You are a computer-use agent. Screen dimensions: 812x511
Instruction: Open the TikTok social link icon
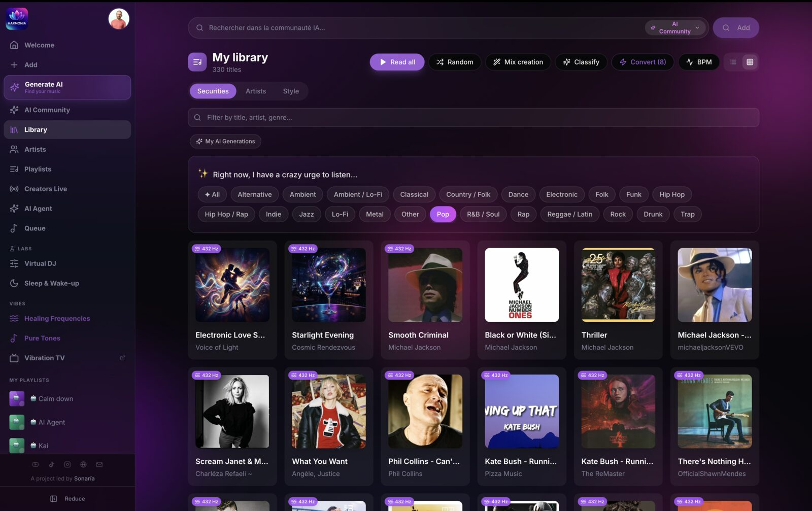pos(51,465)
